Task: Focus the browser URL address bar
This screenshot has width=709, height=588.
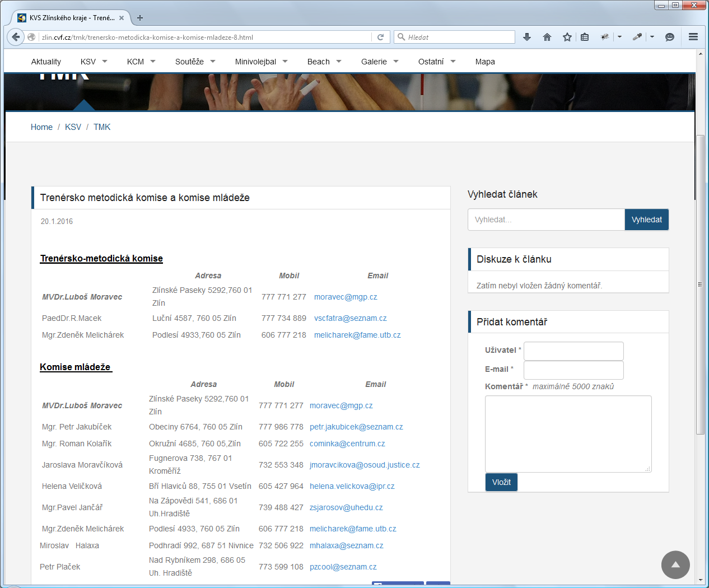Action: (x=205, y=37)
